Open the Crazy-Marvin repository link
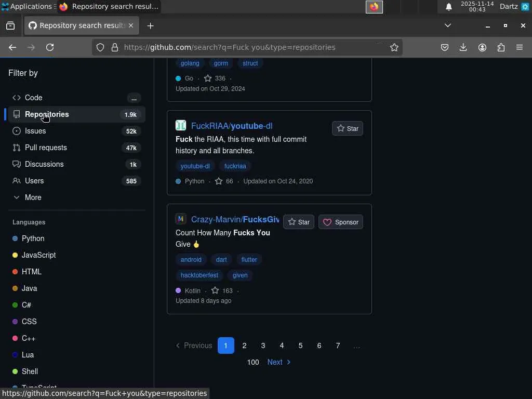 click(235, 220)
